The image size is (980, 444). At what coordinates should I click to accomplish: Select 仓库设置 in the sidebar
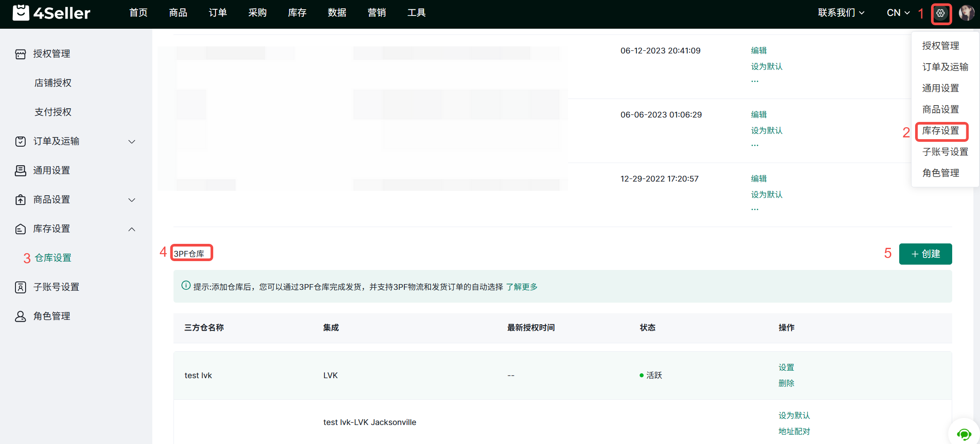(x=53, y=258)
